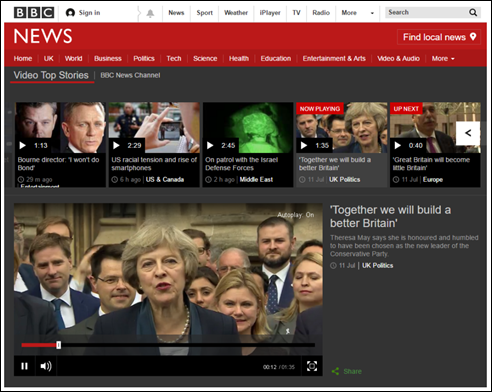492x392 pixels.
Task: Click 'US racial tension and rise of smartphones' title
Action: (154, 164)
